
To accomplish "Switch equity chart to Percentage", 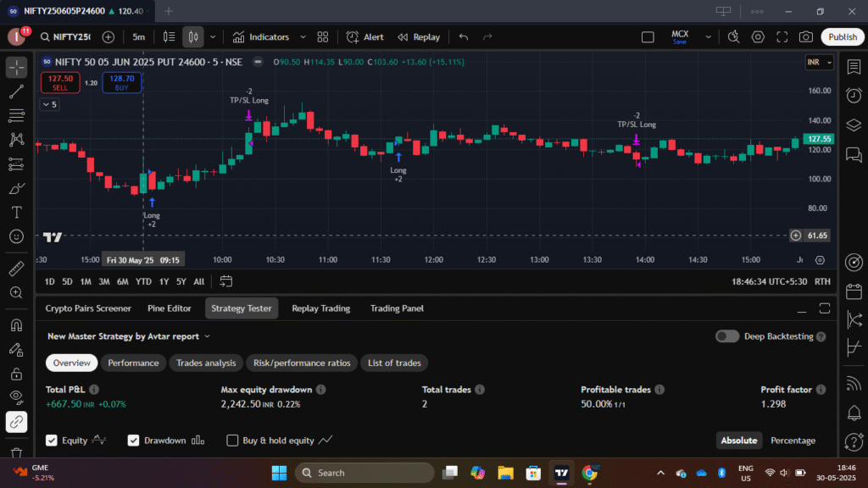I will click(x=793, y=441).
